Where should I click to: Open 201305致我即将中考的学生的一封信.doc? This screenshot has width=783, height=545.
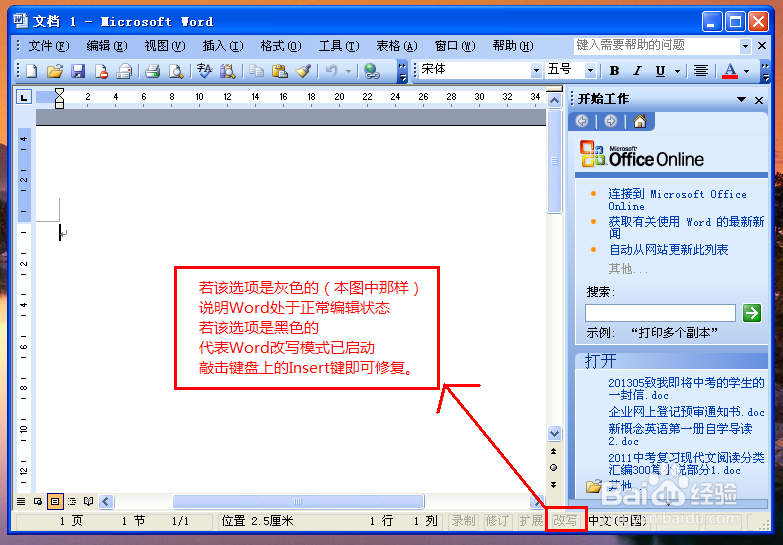coord(686,389)
